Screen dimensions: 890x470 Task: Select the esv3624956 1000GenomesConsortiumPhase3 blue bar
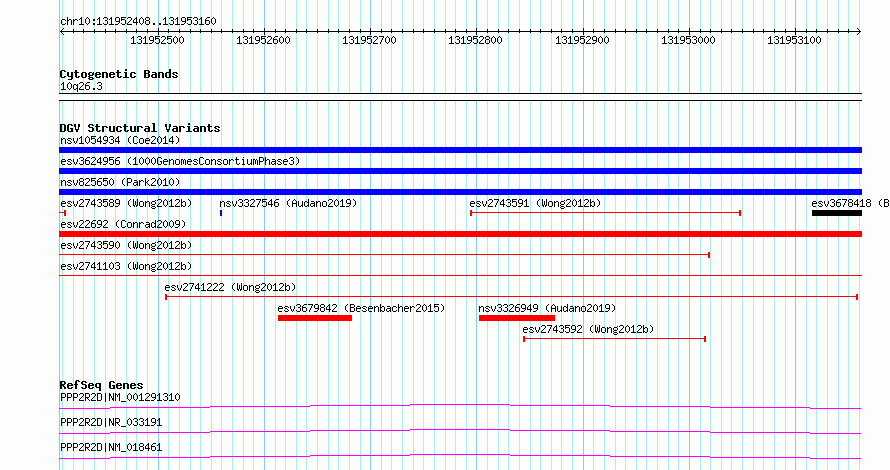(x=460, y=171)
